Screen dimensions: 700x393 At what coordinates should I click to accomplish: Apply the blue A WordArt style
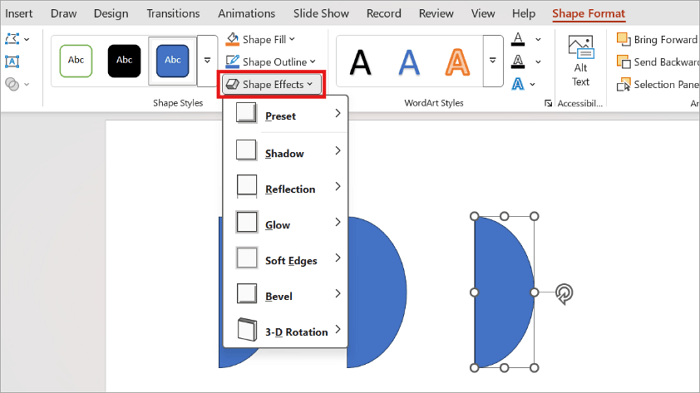(409, 62)
